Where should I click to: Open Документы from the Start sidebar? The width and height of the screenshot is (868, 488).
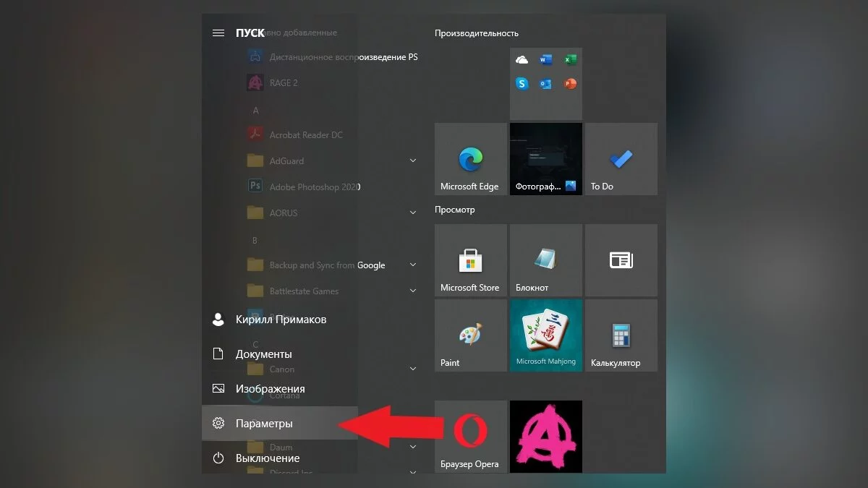coord(280,354)
